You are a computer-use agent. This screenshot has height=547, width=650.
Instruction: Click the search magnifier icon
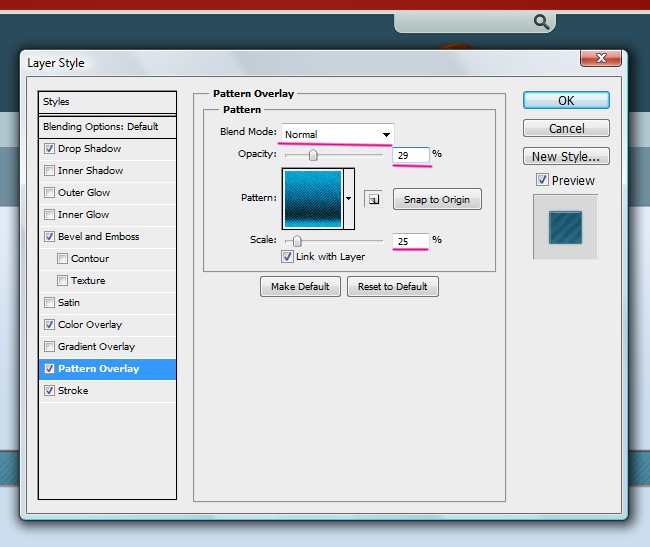pyautogui.click(x=541, y=21)
